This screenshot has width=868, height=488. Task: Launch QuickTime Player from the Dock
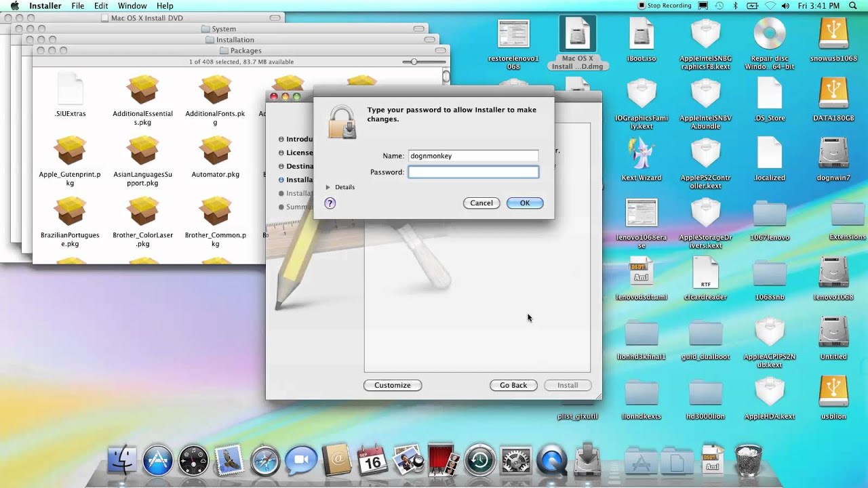pyautogui.click(x=551, y=461)
